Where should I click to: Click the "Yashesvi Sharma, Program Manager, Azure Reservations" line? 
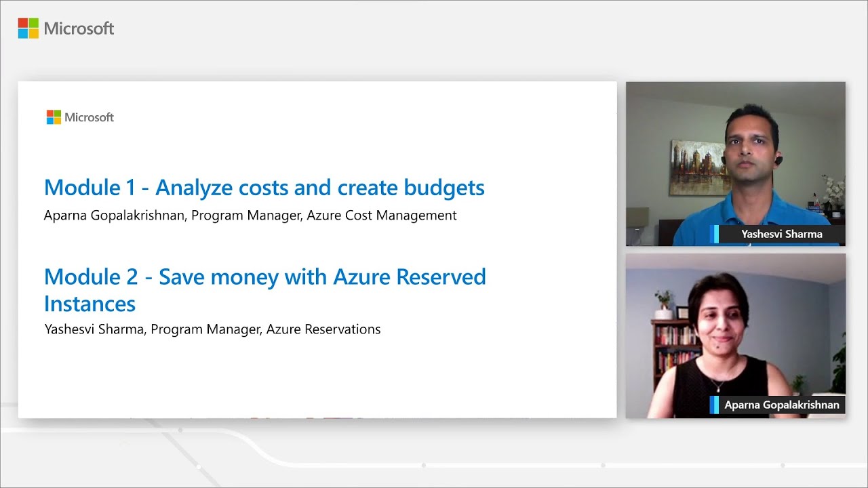tap(212, 329)
